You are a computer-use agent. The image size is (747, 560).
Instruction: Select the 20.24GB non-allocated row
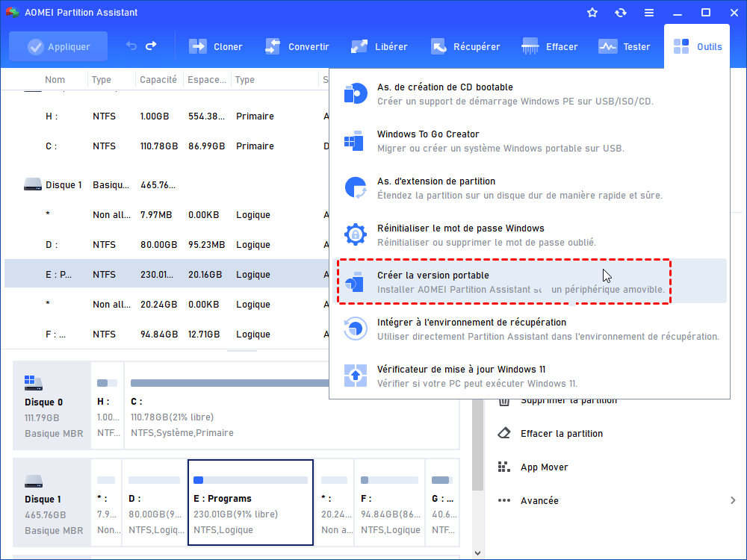(x=167, y=305)
